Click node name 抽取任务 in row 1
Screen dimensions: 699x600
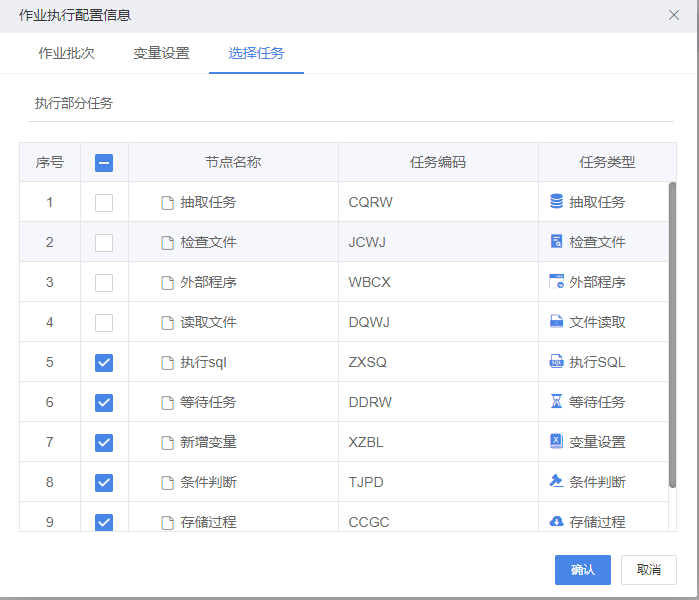(x=208, y=202)
